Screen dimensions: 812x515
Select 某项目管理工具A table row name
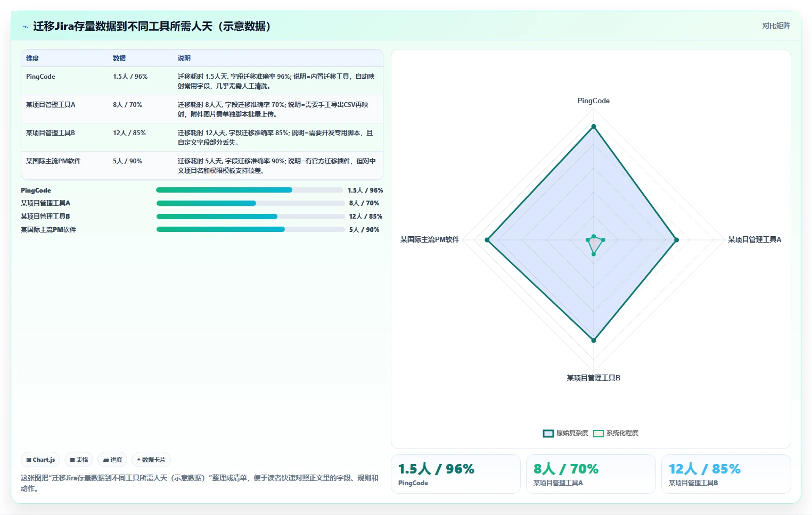click(51, 105)
